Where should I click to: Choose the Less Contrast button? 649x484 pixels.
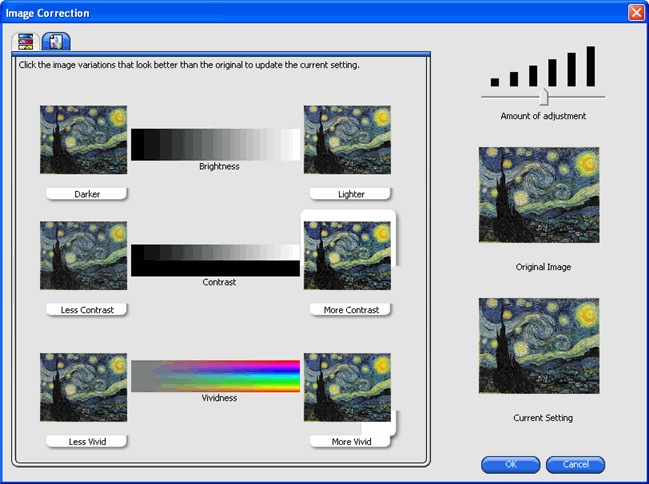coord(87,310)
